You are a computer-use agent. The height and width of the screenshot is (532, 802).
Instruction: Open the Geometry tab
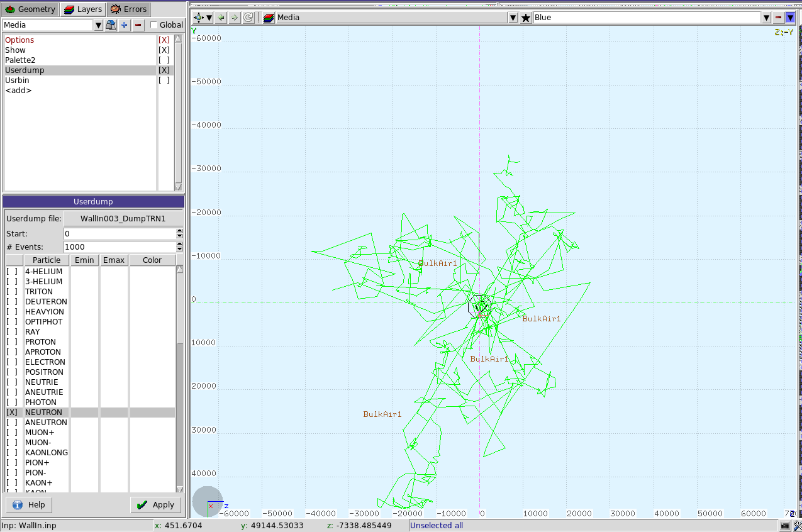tap(30, 9)
